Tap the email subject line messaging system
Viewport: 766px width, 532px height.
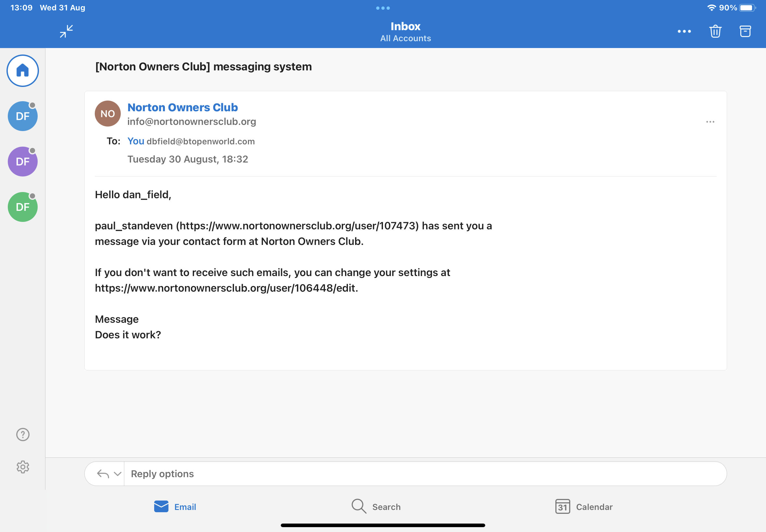point(204,67)
